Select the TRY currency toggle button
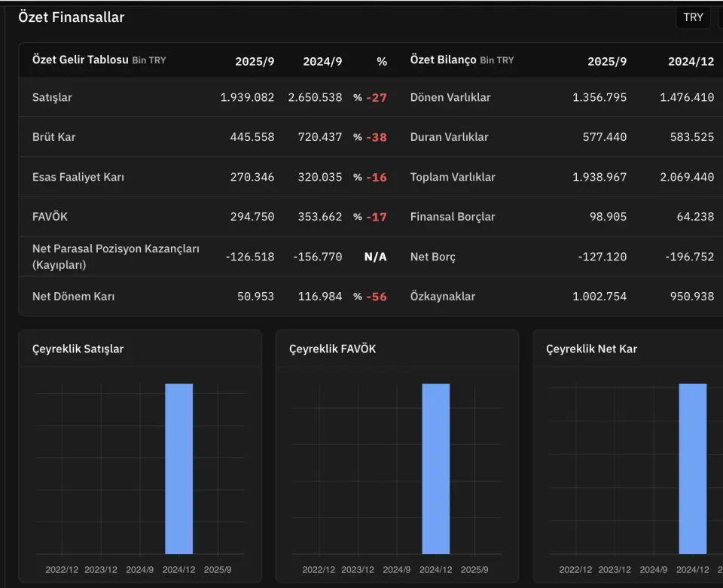 693,17
